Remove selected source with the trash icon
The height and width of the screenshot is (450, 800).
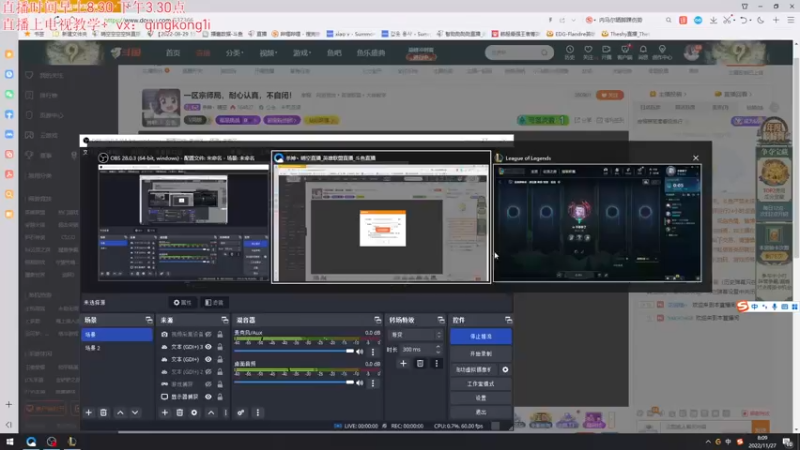point(180,412)
